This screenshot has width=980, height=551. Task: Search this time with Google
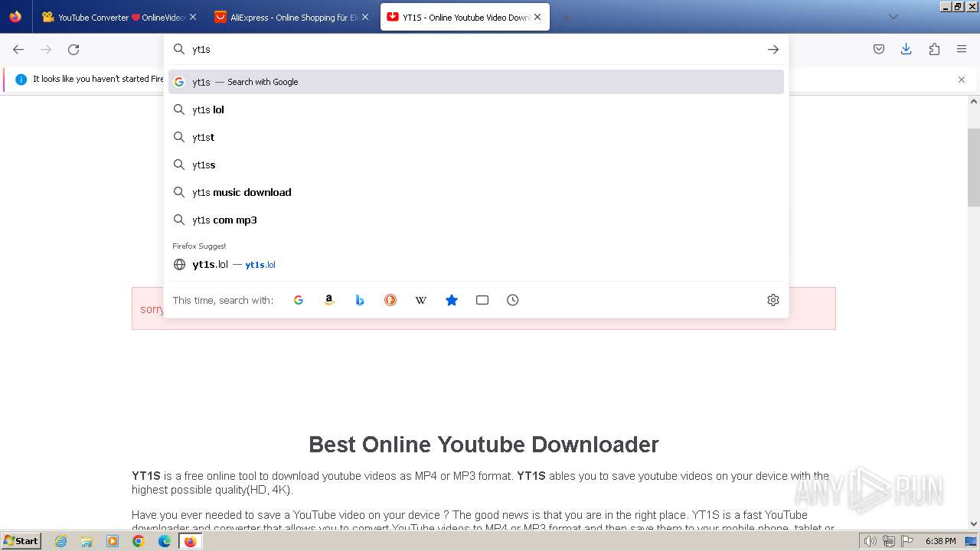299,300
